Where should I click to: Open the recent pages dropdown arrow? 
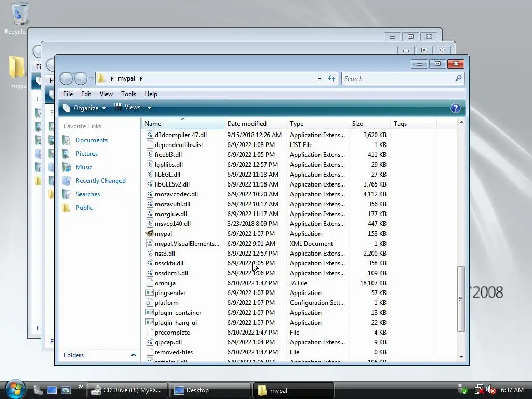[x=91, y=79]
